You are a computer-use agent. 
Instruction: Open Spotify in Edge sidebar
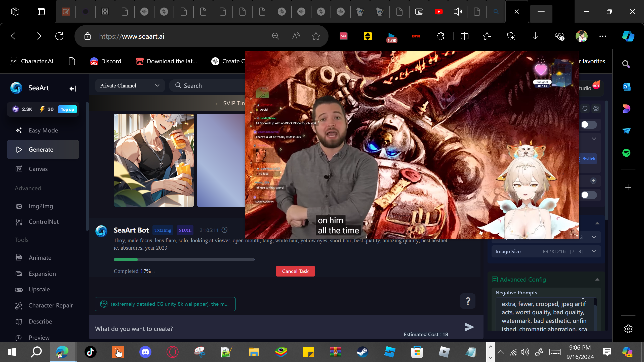pos(626,153)
